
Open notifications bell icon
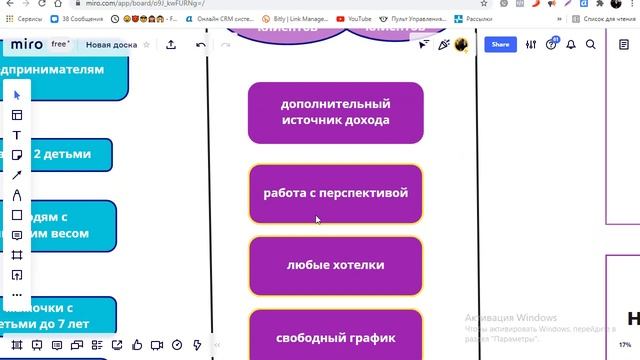point(571,44)
